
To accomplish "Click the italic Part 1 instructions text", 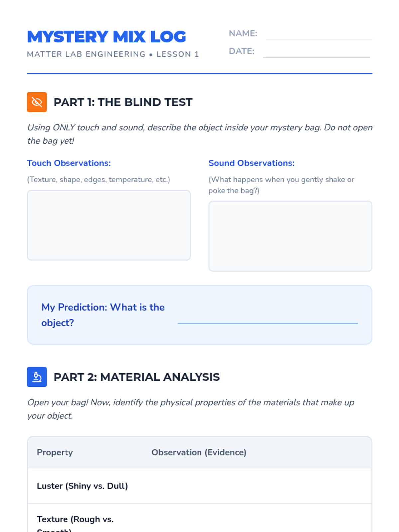I will [199, 134].
